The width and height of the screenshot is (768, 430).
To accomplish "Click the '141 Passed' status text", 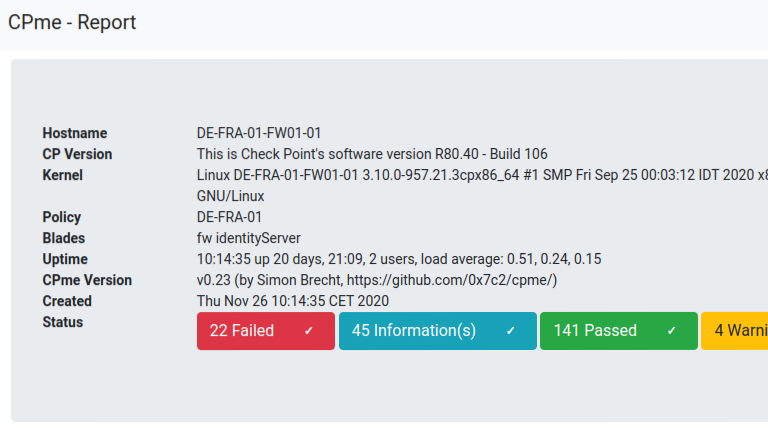I will tap(595, 331).
